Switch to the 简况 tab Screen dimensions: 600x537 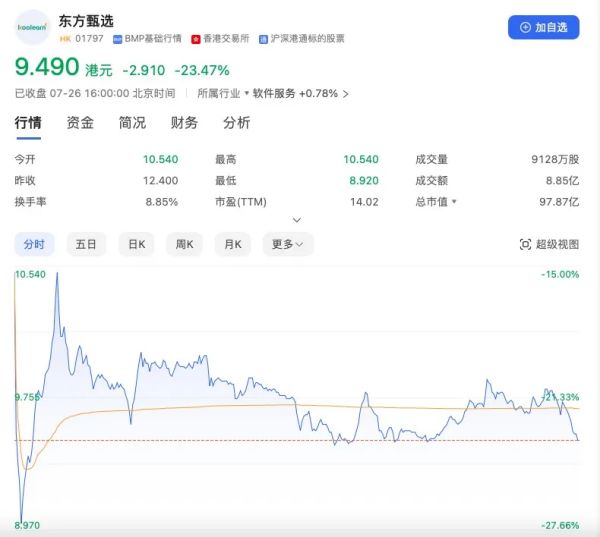[132, 123]
